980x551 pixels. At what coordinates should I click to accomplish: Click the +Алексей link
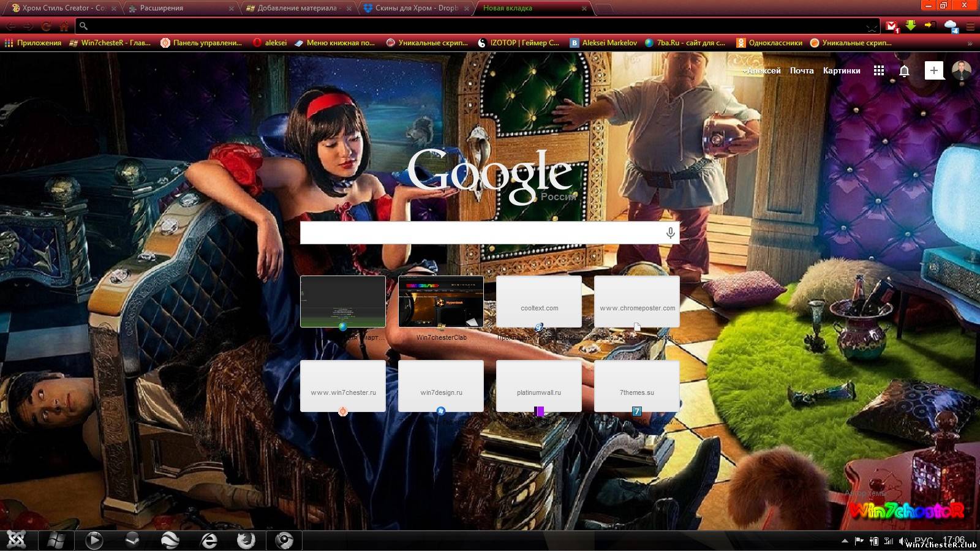(761, 70)
